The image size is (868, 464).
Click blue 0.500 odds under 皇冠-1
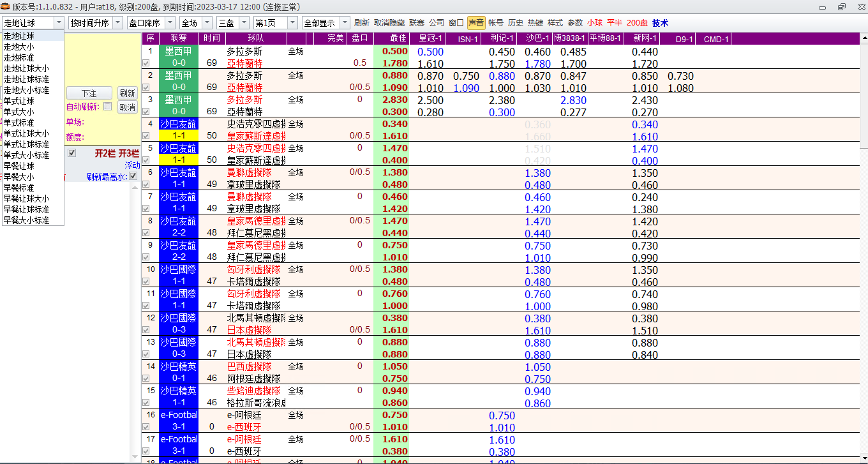[430, 52]
